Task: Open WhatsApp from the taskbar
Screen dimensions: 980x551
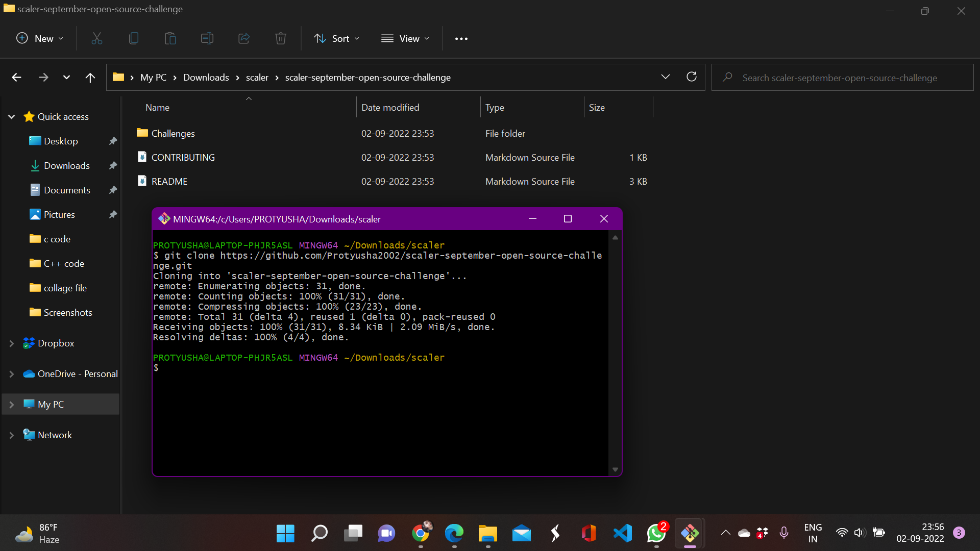Action: coord(656,533)
